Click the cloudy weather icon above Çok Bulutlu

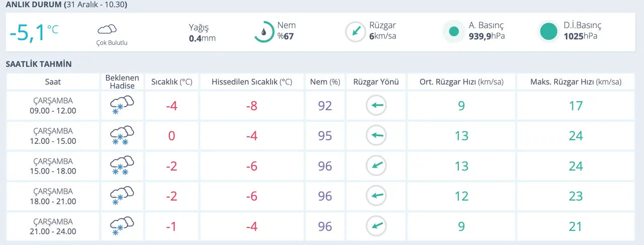click(x=107, y=30)
